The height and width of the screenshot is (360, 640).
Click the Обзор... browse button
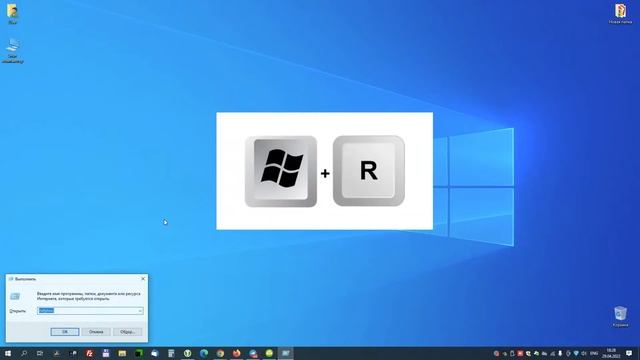tap(128, 332)
